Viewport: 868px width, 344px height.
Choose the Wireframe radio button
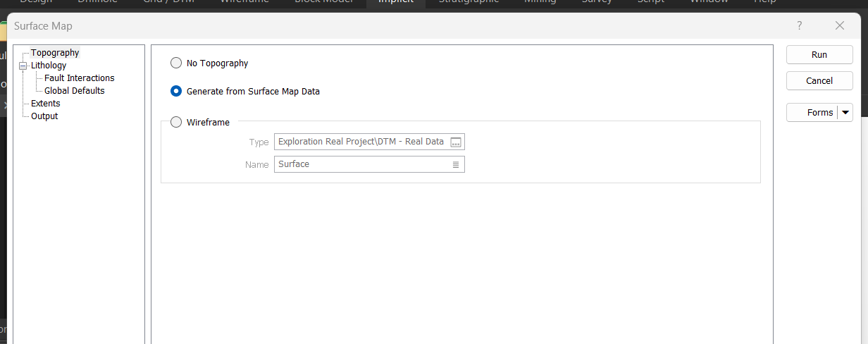point(176,122)
